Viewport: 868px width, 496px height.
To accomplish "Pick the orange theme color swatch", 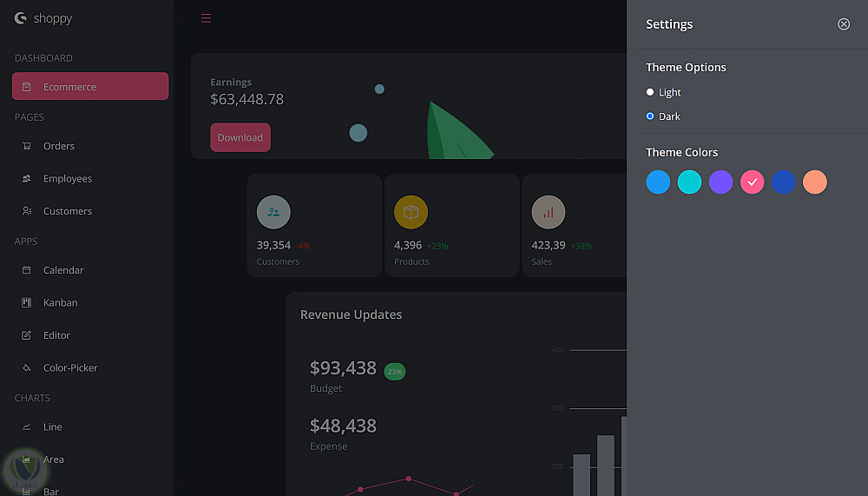I will [814, 182].
